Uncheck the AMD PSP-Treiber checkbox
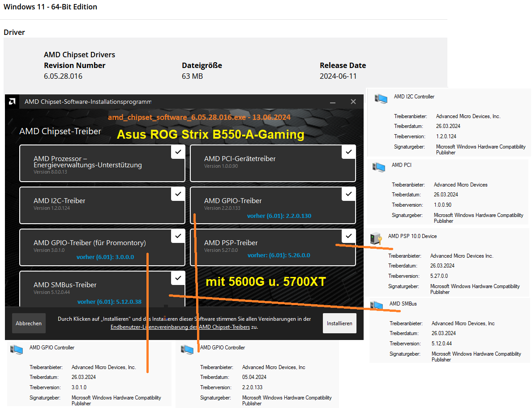The height and width of the screenshot is (408, 532). [x=349, y=236]
